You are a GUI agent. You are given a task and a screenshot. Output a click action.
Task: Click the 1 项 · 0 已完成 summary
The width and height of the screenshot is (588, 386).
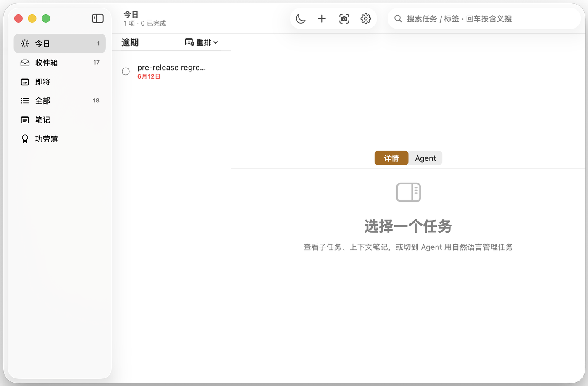[x=145, y=24]
